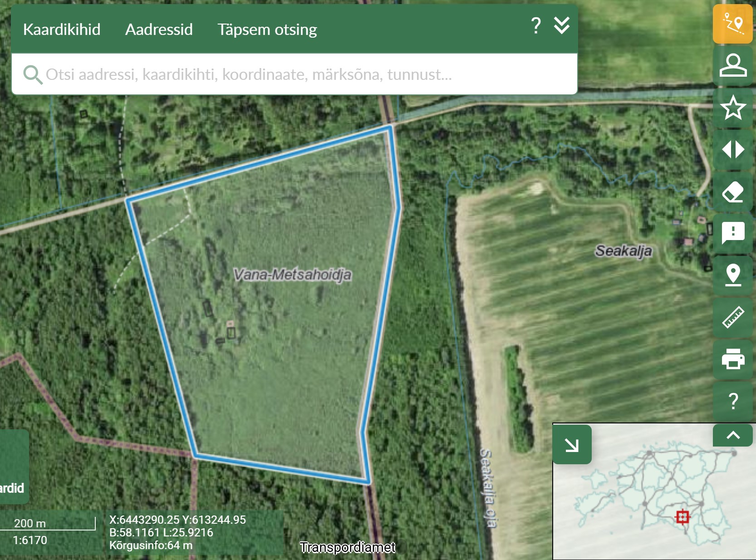
Task: Open the Täpsem otsing tab
Action: pos(267,29)
